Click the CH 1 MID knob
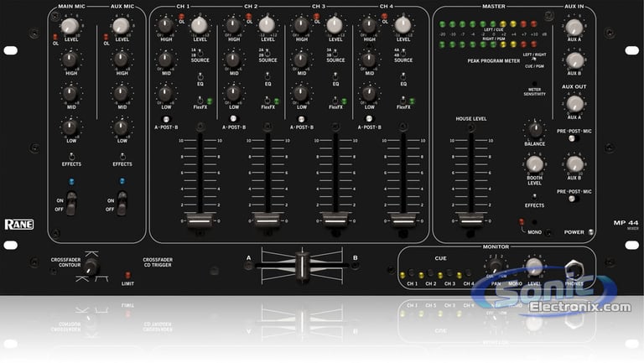 [165, 60]
